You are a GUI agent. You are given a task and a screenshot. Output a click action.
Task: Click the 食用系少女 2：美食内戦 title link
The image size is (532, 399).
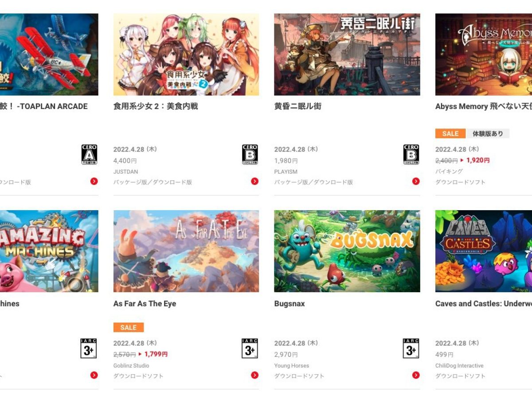(156, 106)
